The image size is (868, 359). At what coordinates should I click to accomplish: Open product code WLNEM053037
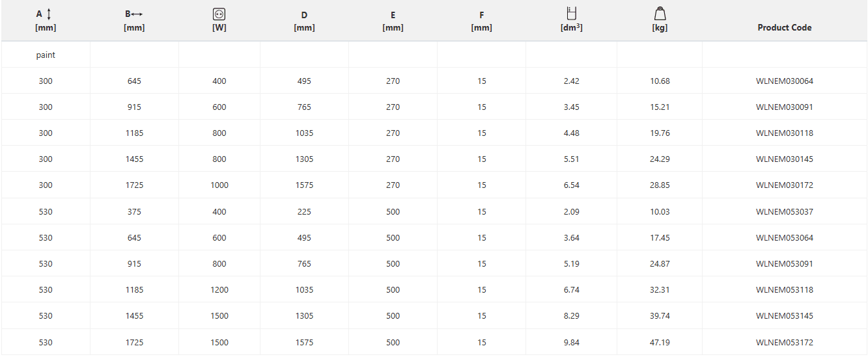click(784, 212)
